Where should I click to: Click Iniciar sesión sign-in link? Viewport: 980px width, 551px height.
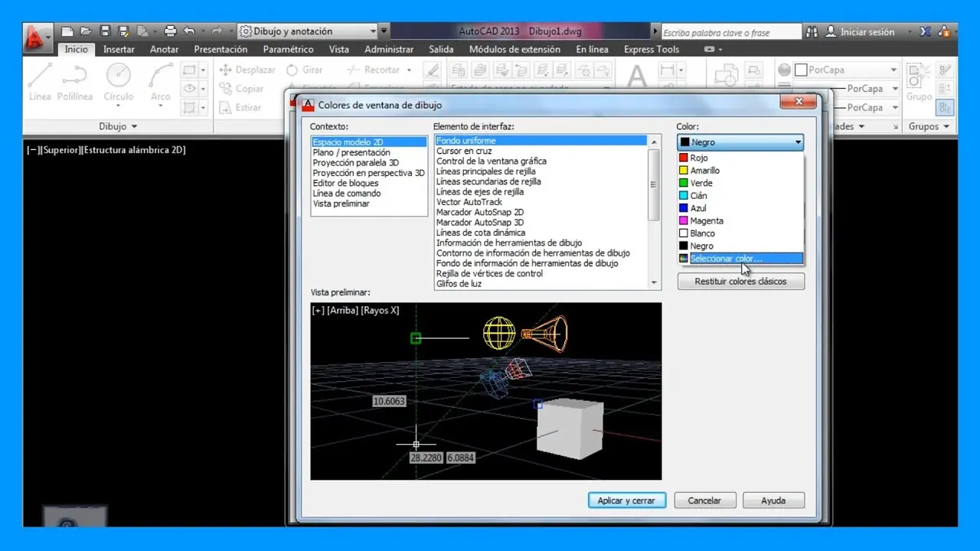point(859,32)
